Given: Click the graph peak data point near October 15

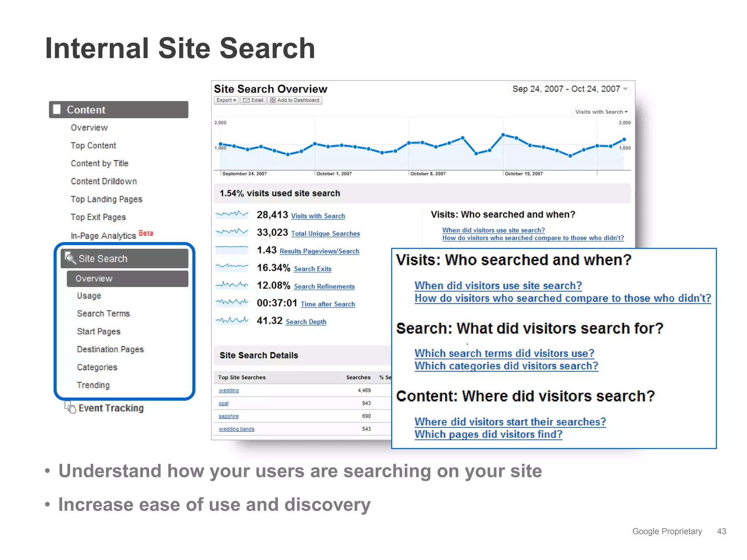Looking at the screenshot, I should tap(503, 135).
